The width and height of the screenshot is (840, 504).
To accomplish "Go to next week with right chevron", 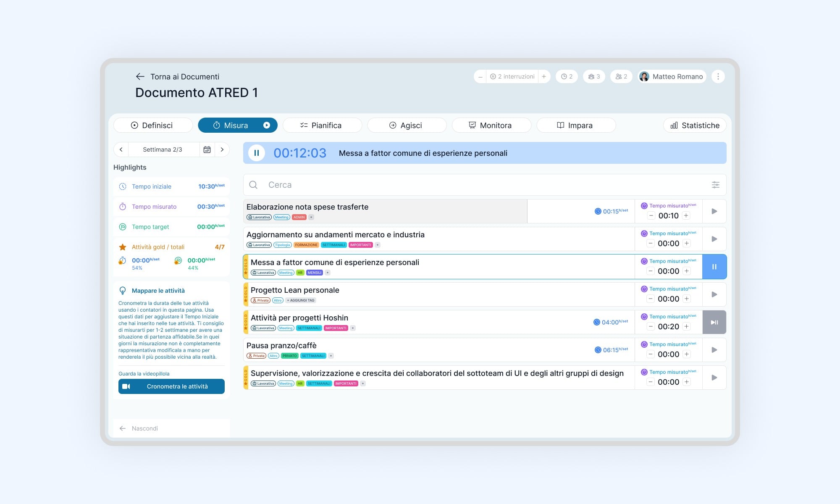I will click(x=222, y=150).
